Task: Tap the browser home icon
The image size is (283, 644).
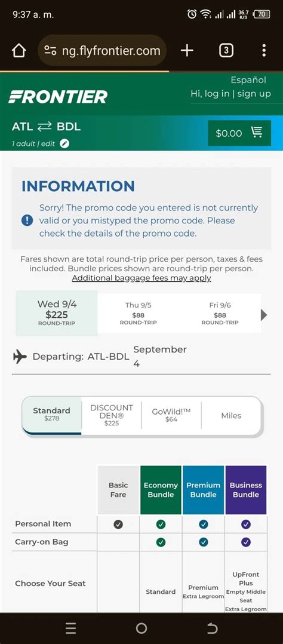Action: point(19,51)
